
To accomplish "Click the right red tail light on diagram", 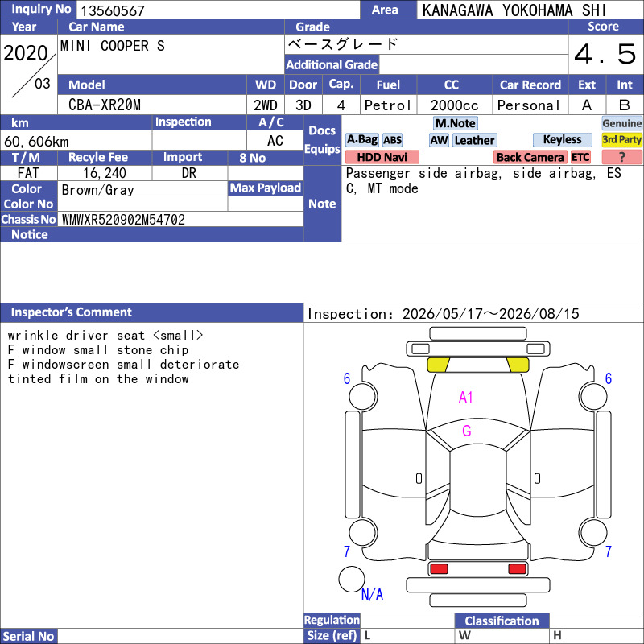I will click(x=517, y=568).
